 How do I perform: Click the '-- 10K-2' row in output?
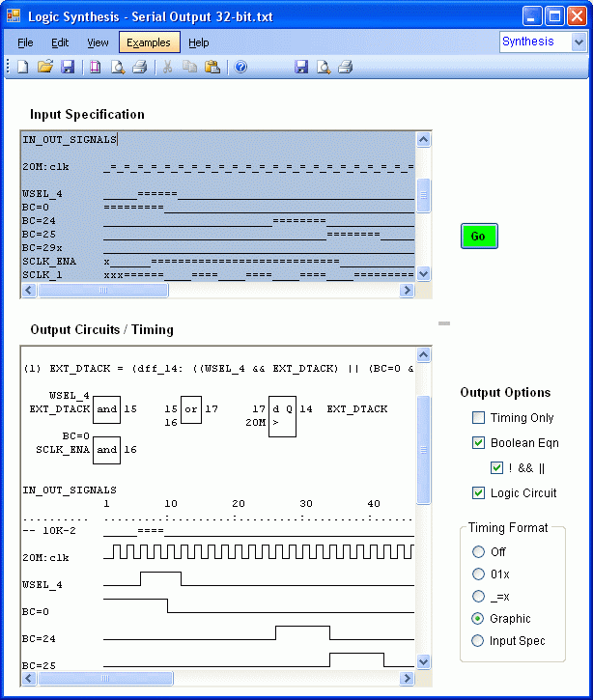pyautogui.click(x=218, y=531)
